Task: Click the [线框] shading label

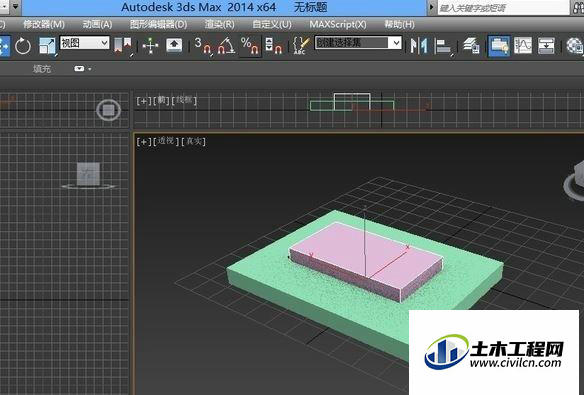Action: click(184, 100)
